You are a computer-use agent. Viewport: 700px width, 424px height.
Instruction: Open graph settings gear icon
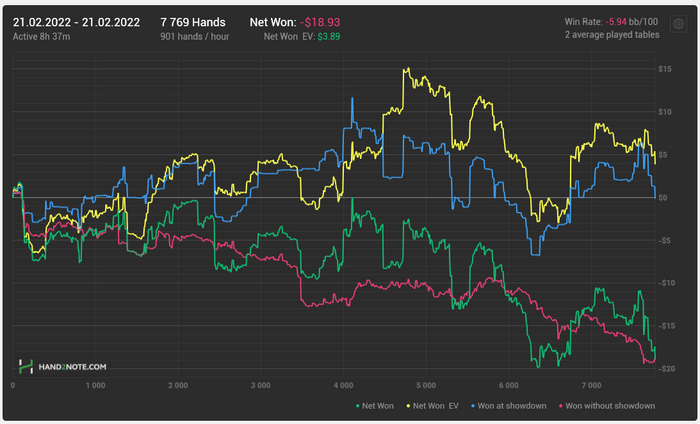click(x=678, y=25)
